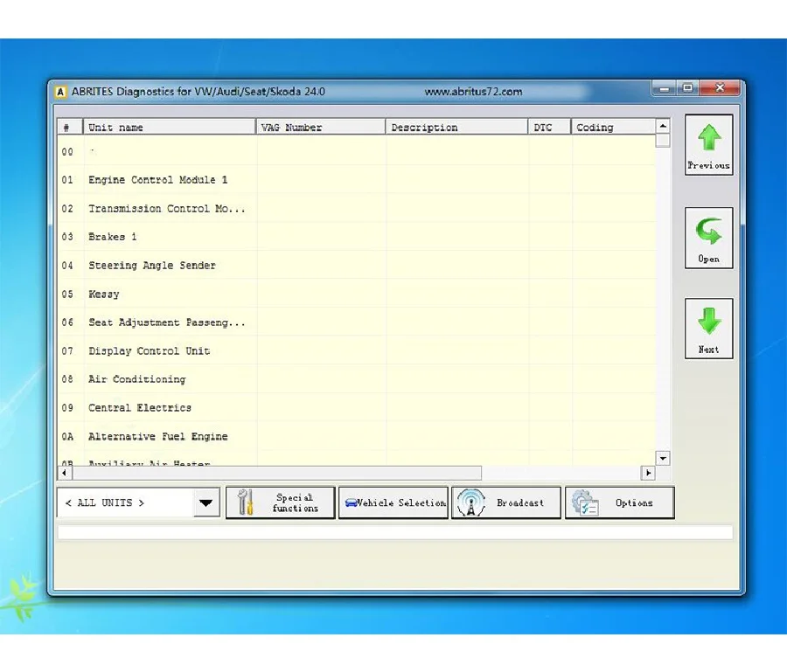Click horizontal scrollbar right arrow
787x672 pixels.
[x=648, y=473]
